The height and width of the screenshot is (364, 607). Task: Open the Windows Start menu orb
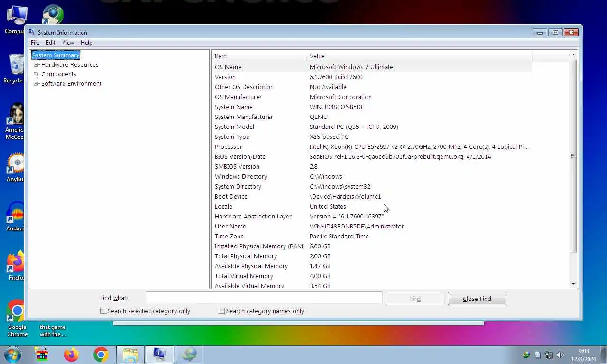click(x=13, y=355)
